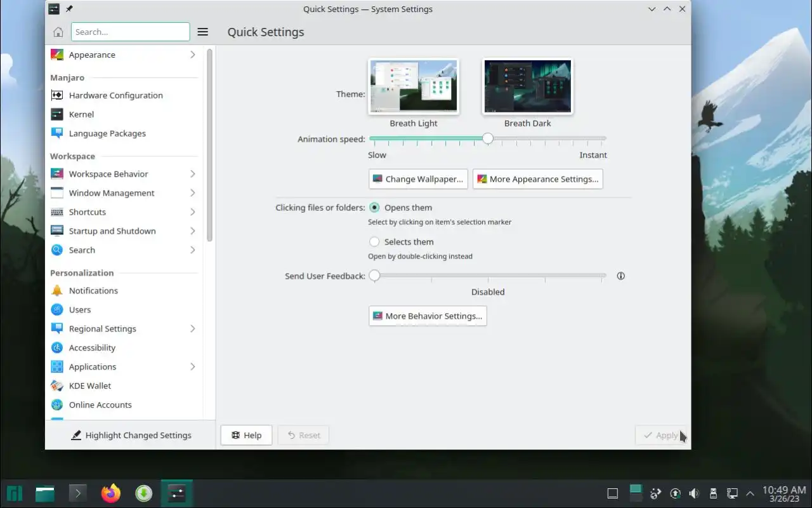
Task: Expand Applications category chevron
Action: tap(192, 367)
